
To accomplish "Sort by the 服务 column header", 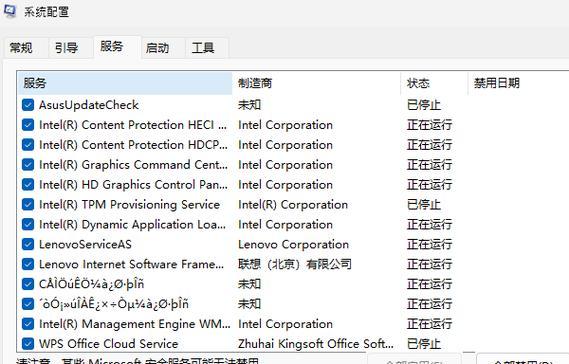I will [124, 83].
